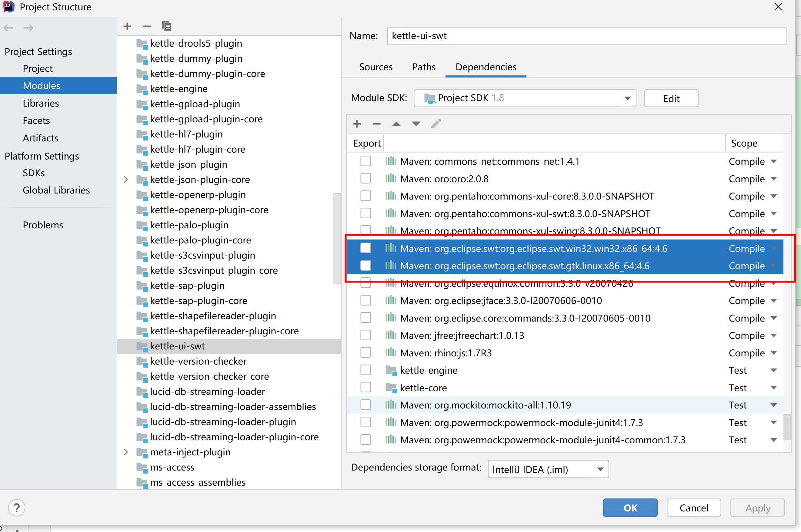Switch to the Paths tab
This screenshot has height=532, width=801.
click(x=424, y=67)
